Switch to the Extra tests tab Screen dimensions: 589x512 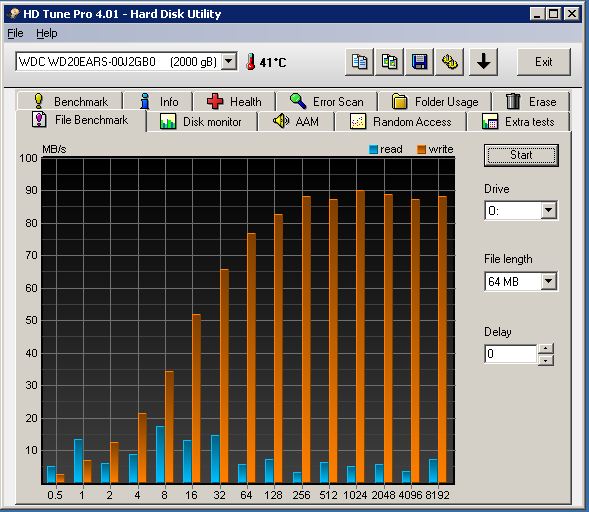pyautogui.click(x=518, y=122)
